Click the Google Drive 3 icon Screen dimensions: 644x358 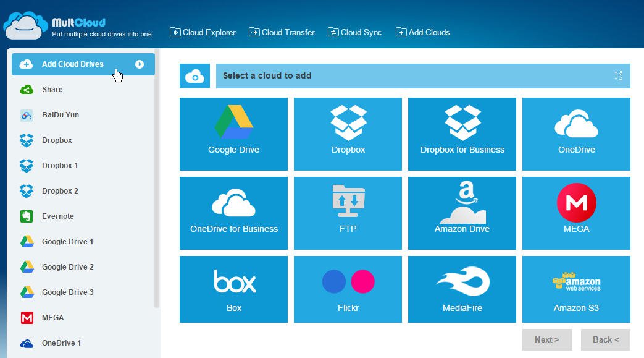click(x=27, y=292)
